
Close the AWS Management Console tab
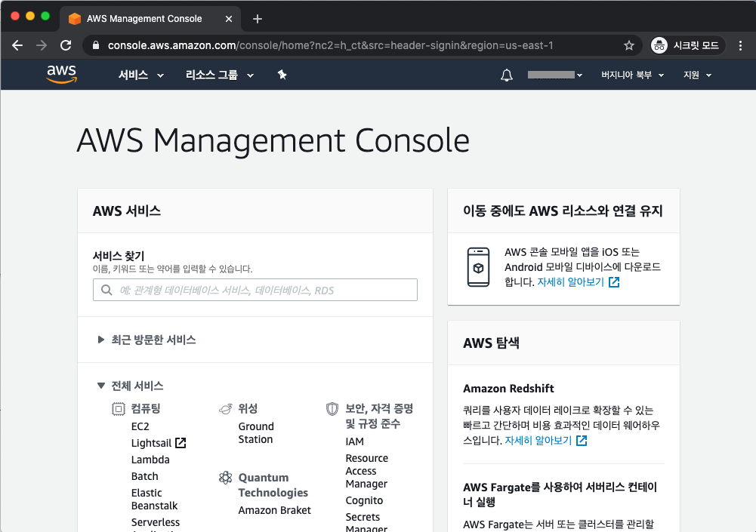pos(229,19)
